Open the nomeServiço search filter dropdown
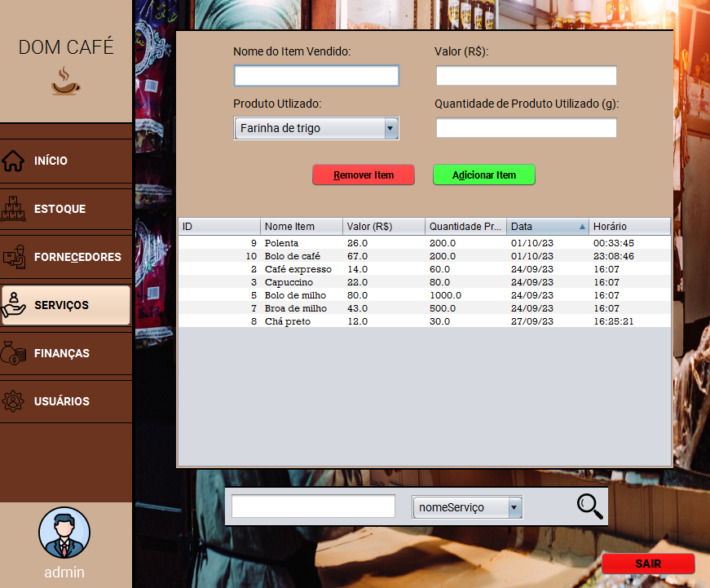 pos(466,506)
